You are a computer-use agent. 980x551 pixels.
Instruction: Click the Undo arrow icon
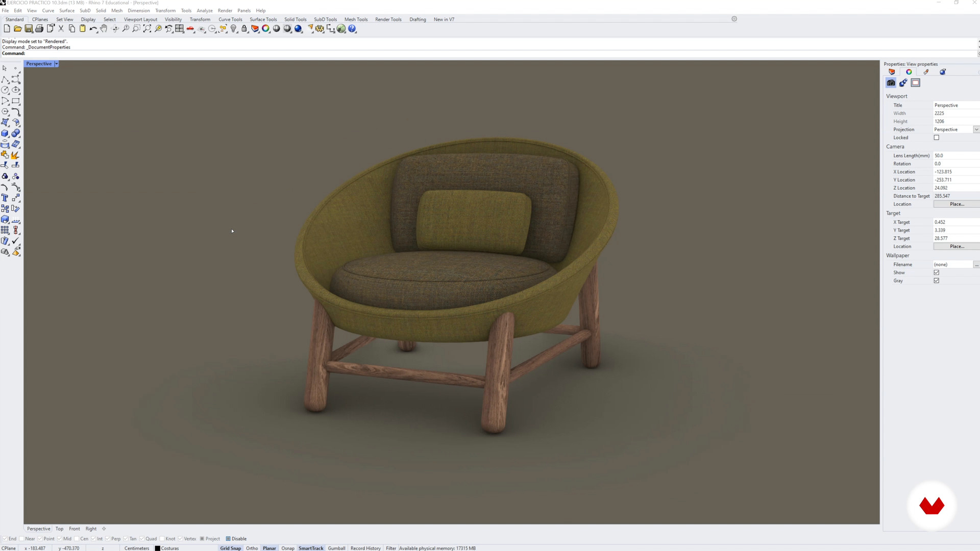(x=93, y=29)
